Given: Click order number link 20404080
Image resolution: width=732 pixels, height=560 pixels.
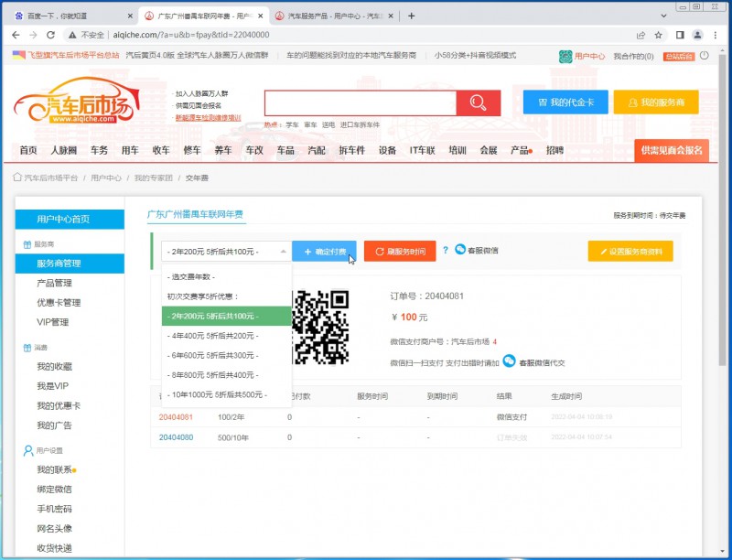Looking at the screenshot, I should [x=176, y=437].
